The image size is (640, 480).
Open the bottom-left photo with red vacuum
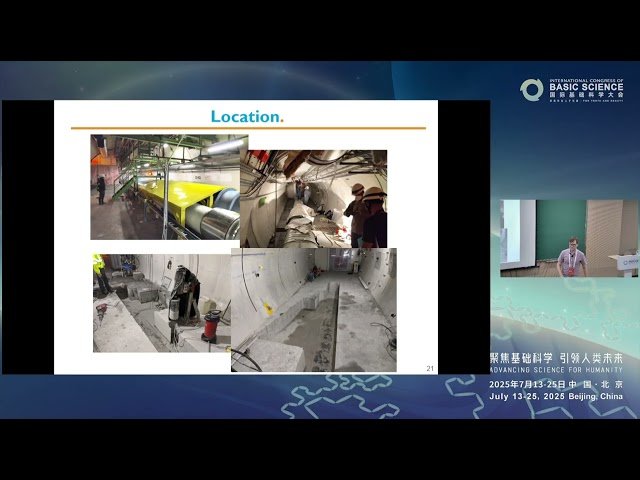click(x=160, y=303)
